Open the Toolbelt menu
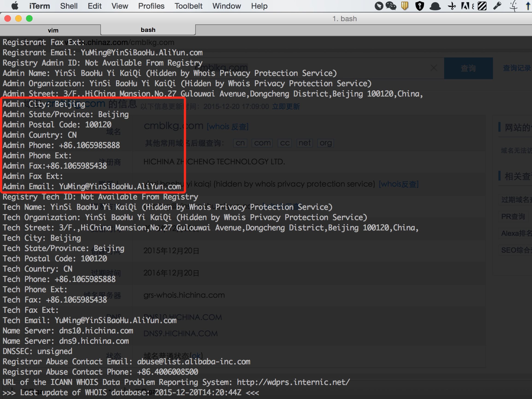Screen dimensions: 532x399 [x=188, y=6]
